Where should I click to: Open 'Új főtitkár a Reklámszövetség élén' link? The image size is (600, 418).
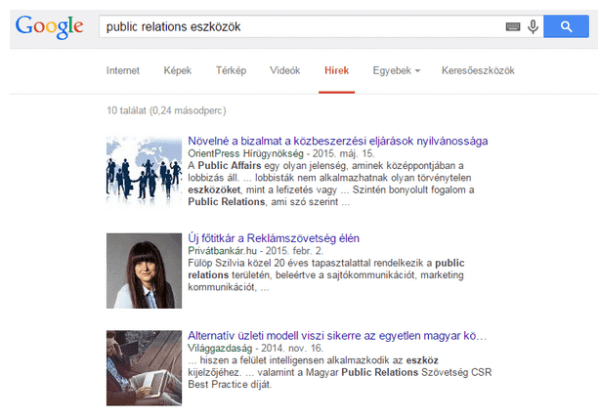pyautogui.click(x=274, y=238)
